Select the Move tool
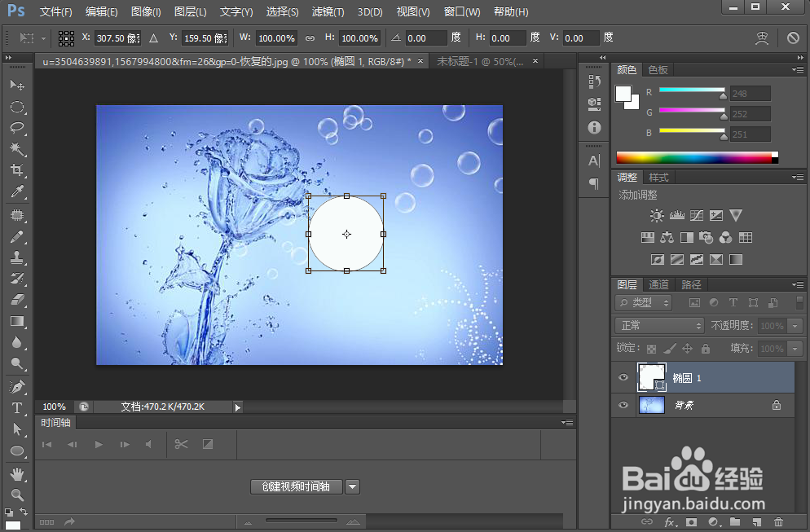 (x=17, y=85)
